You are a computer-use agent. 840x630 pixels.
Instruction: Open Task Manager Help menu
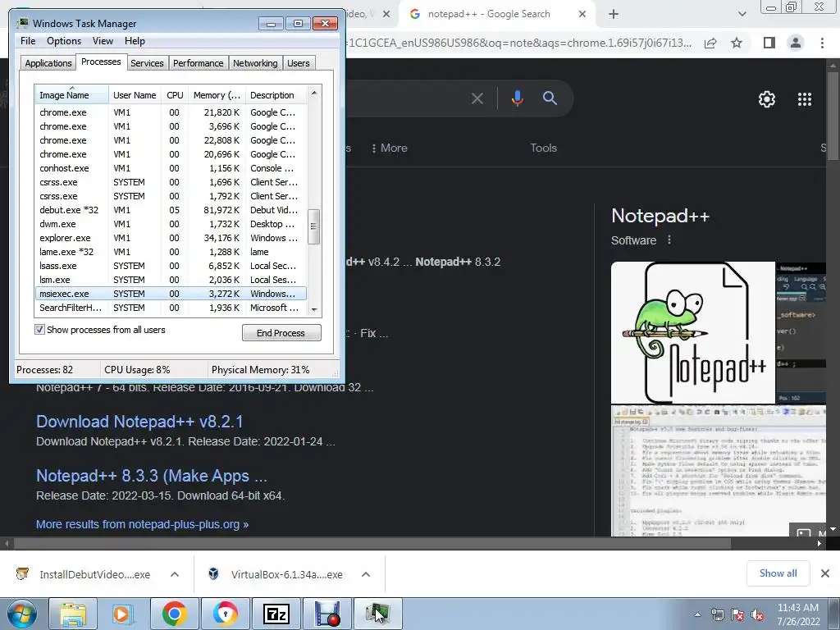[135, 41]
